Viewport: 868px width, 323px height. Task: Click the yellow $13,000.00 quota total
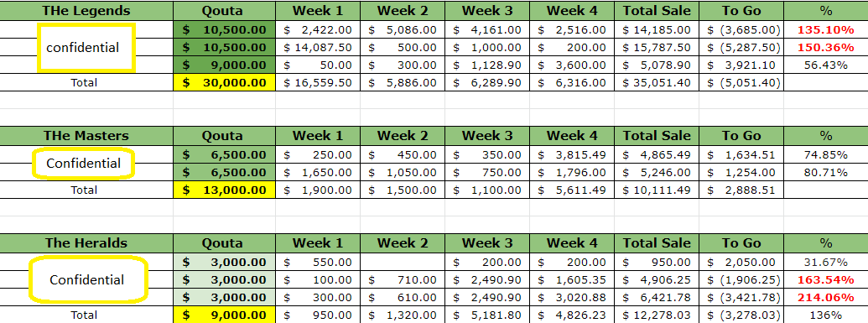(x=224, y=190)
